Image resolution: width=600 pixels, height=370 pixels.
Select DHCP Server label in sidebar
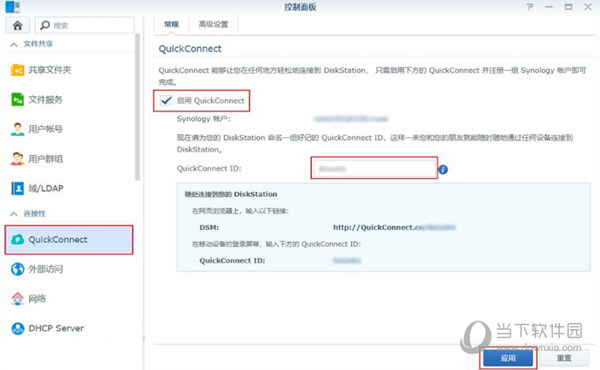click(56, 328)
